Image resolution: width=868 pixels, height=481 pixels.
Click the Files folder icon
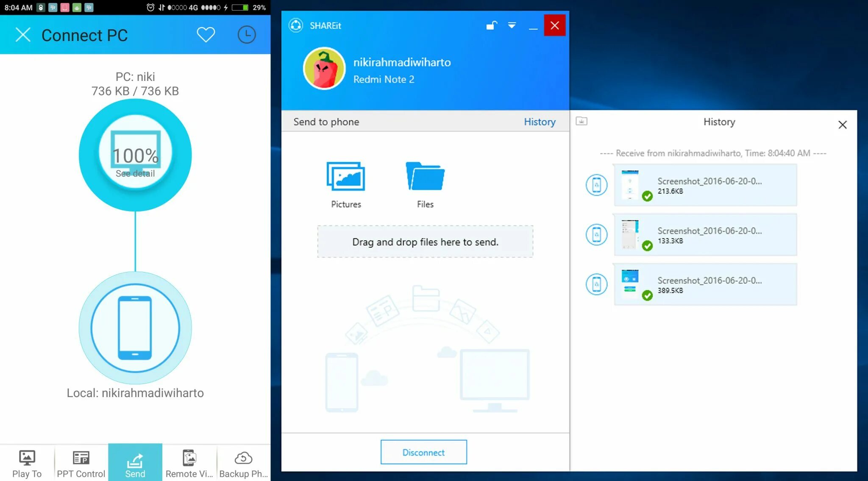tap(425, 176)
